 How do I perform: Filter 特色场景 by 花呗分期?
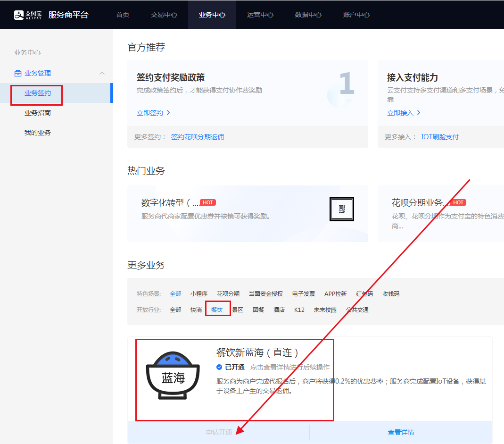tap(228, 294)
